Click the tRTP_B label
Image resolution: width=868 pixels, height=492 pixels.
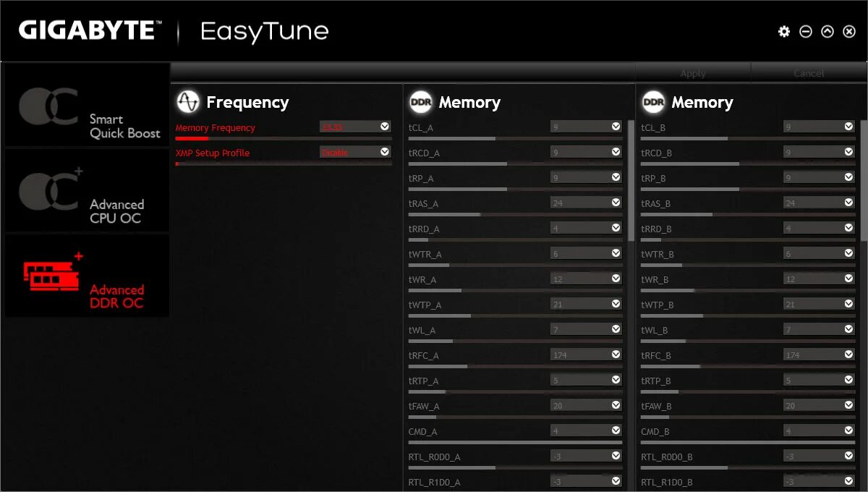pyautogui.click(x=656, y=381)
